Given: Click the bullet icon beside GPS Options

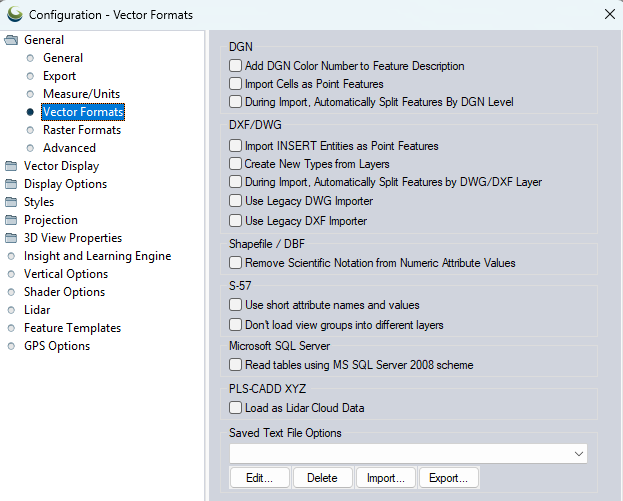Looking at the screenshot, I should click(x=11, y=346).
